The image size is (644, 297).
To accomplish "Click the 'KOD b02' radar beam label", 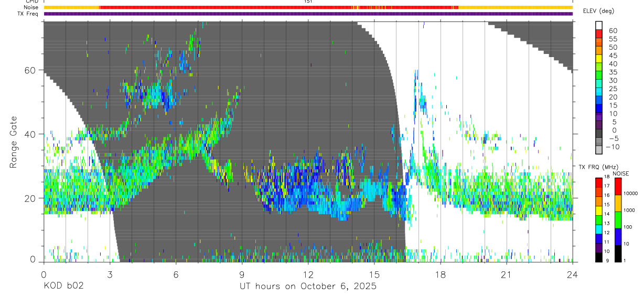I will click(x=63, y=287).
